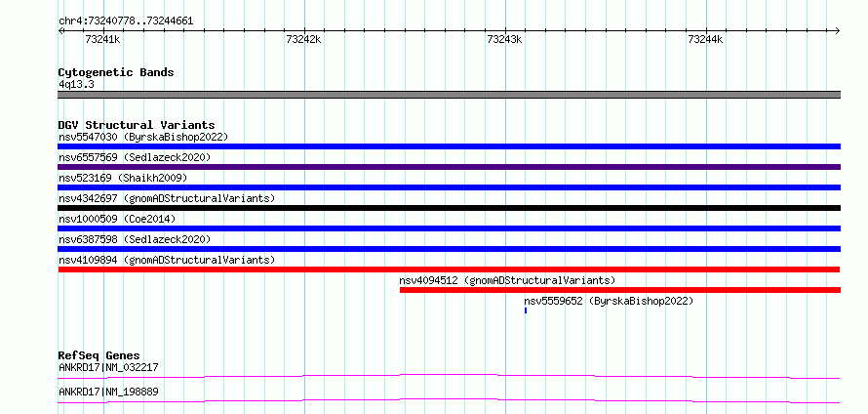Click the right arrowhead of the ruler

coord(838,31)
